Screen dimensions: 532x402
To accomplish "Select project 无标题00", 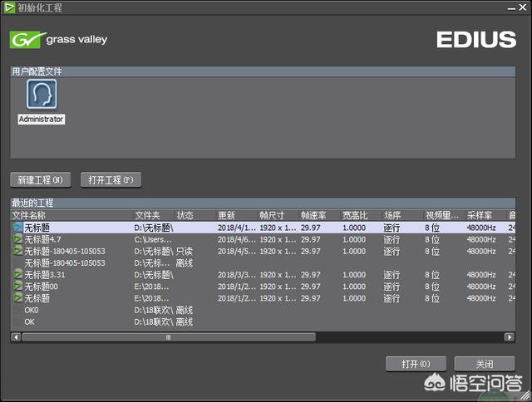I will [x=263, y=287].
